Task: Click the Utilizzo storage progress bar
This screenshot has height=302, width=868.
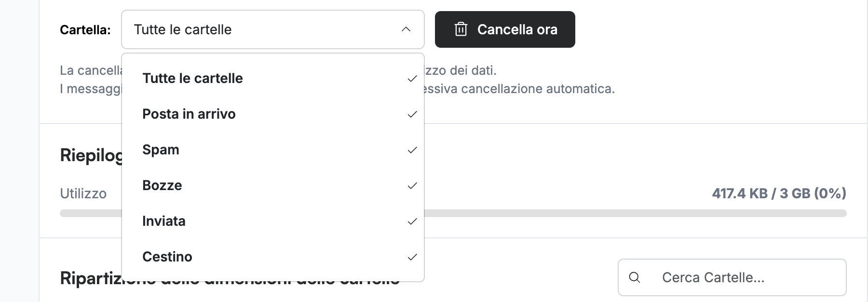Action: [x=453, y=213]
